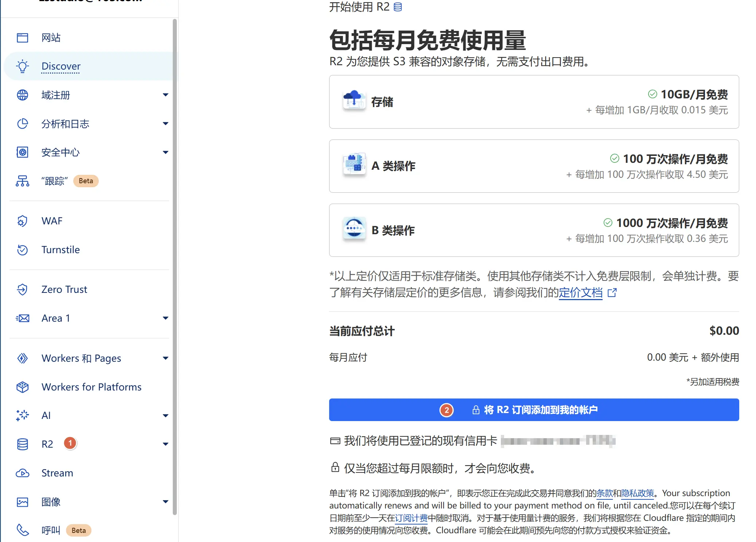Click the Workers 和 Pages diamond icon
The width and height of the screenshot is (756, 542).
[x=22, y=358]
